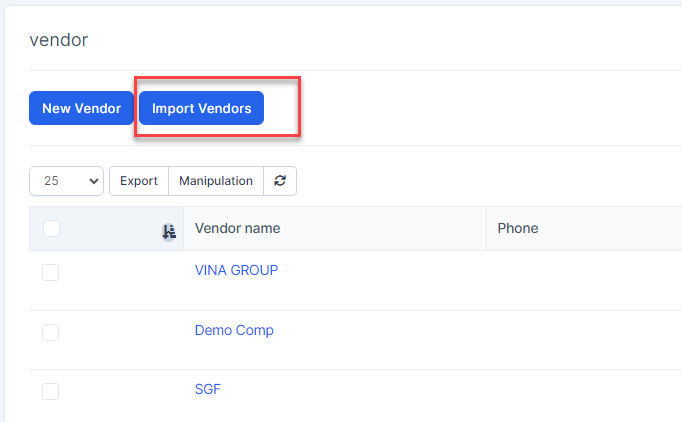Image resolution: width=682 pixels, height=422 pixels.
Task: Sort by the Vendor name column header
Action: coord(238,229)
